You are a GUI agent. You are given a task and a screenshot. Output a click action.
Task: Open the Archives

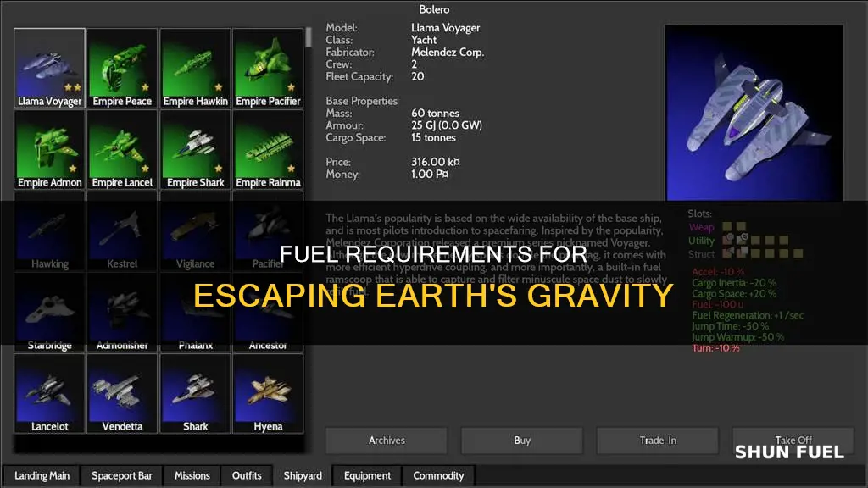tap(387, 441)
